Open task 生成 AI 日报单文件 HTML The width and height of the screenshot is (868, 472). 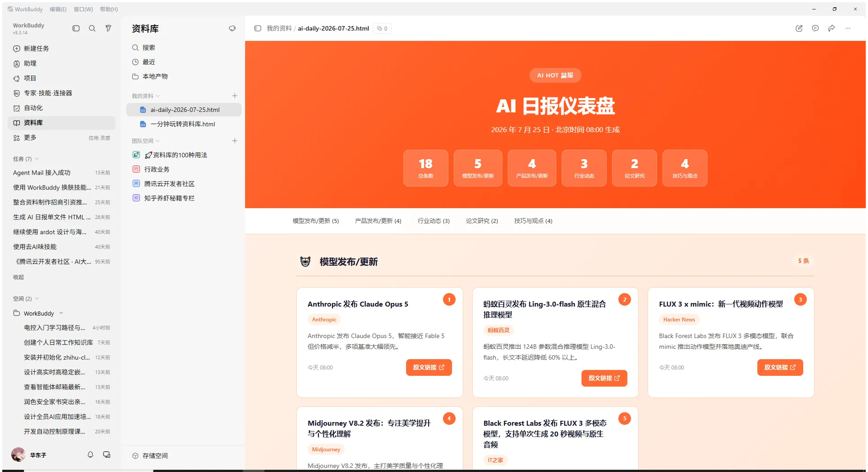tap(62, 217)
